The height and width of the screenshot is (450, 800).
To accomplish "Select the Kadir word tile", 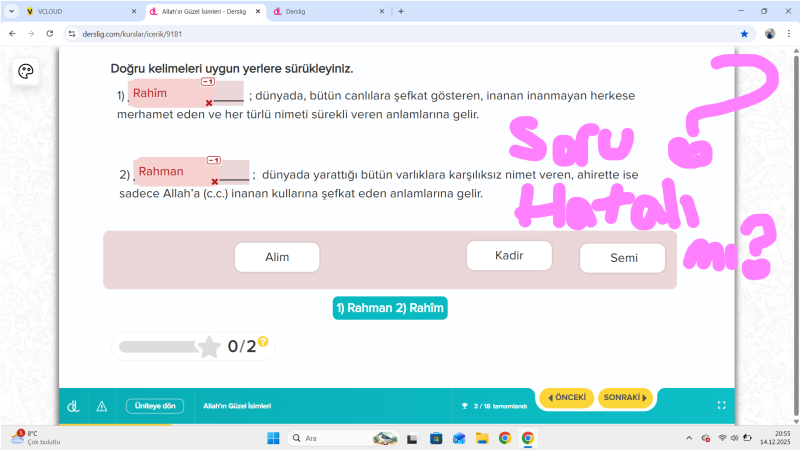I will pos(509,256).
